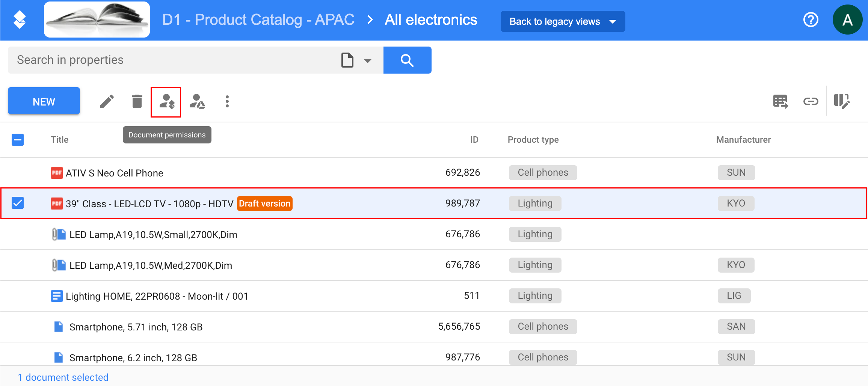This screenshot has height=386, width=868.
Task: Click the AODocs logo icon in header
Action: 20,20
